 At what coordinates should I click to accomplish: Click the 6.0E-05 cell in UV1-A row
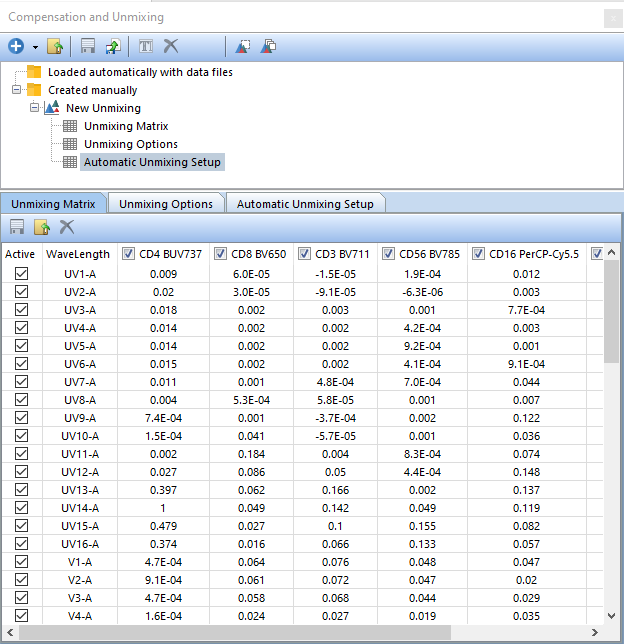coord(251,274)
